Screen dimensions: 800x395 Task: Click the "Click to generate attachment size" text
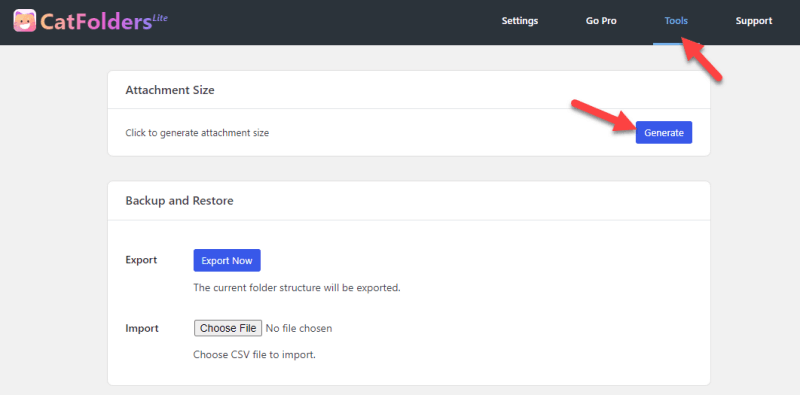point(197,133)
